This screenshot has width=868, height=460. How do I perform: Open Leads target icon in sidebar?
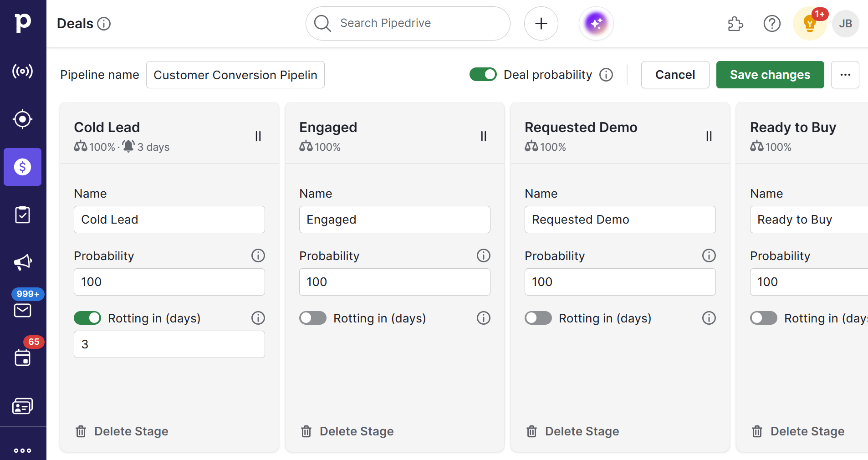[x=22, y=119]
